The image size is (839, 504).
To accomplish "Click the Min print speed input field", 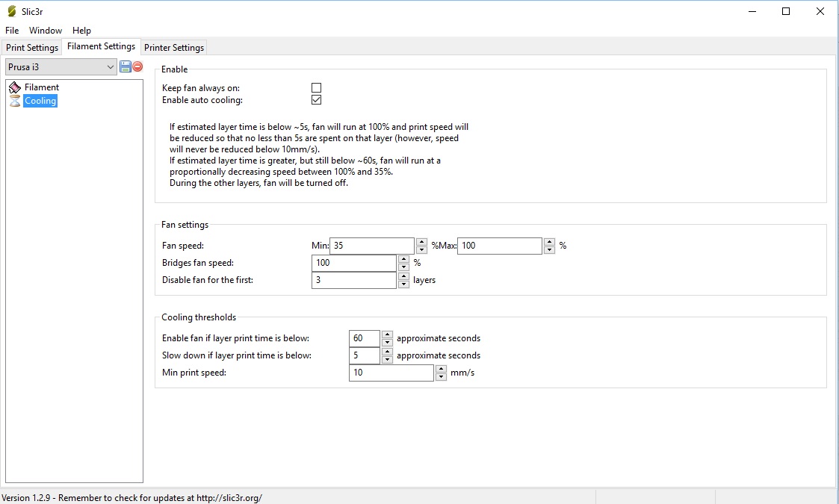I will 391,373.
